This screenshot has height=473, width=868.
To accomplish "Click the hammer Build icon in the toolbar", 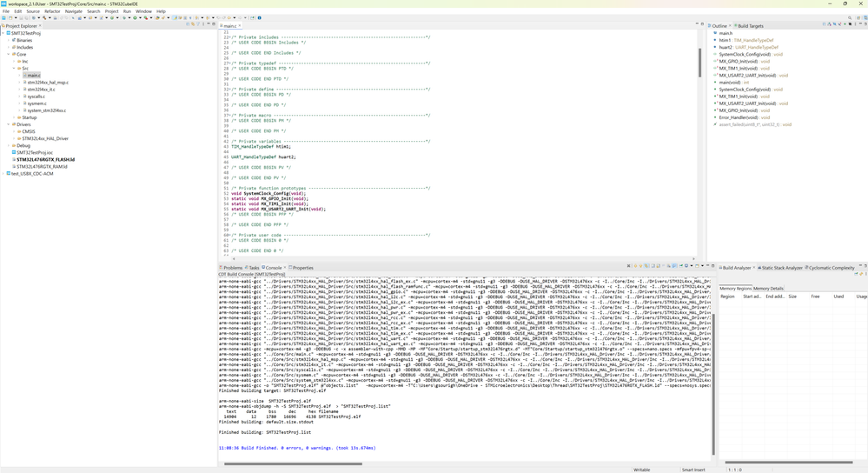I will coord(44,17).
